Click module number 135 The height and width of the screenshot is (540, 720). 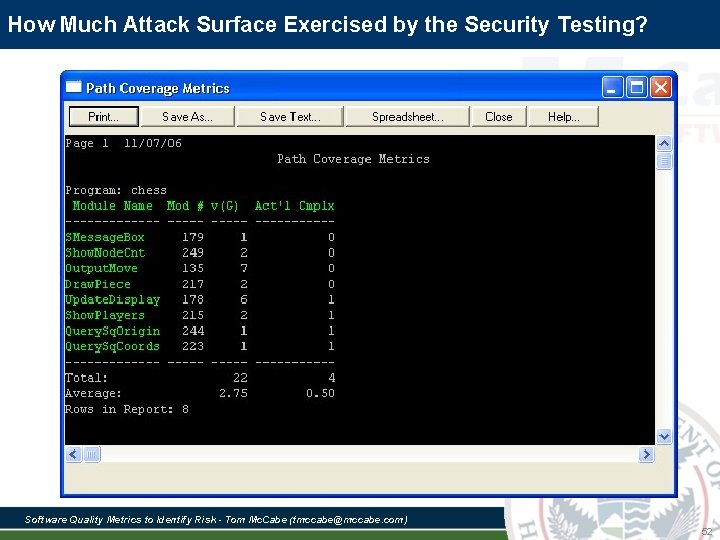(x=193, y=268)
